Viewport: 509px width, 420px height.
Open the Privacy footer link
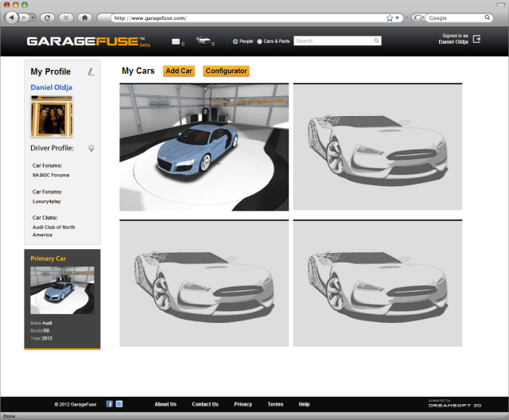coord(243,404)
